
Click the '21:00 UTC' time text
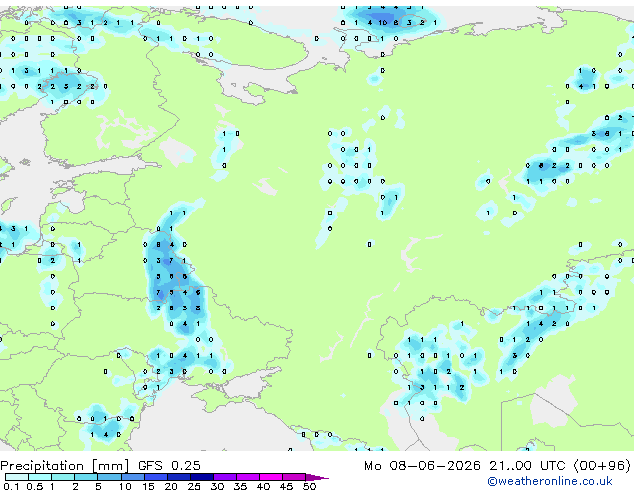coord(527,465)
